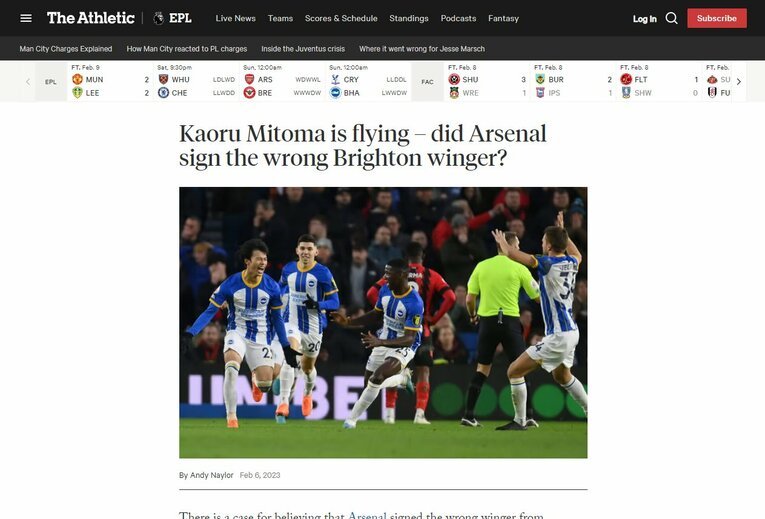Click the Log In link
The height and width of the screenshot is (519, 765).
click(x=644, y=19)
